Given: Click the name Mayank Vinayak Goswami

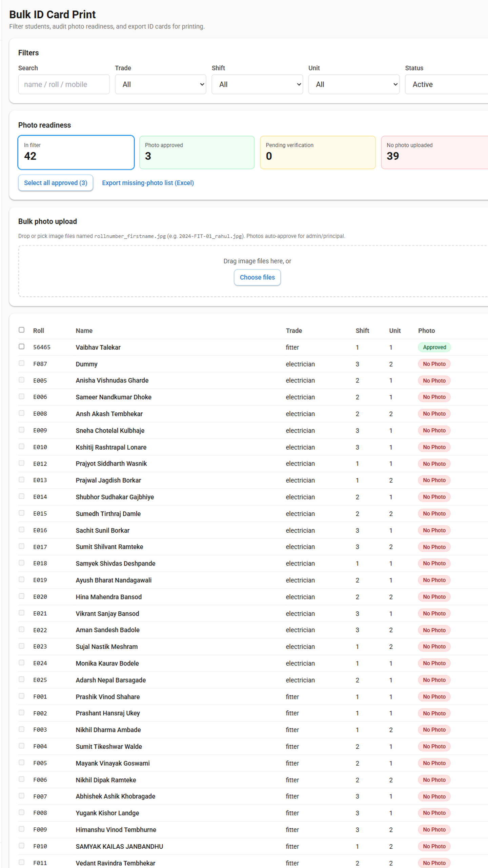Looking at the screenshot, I should tap(113, 763).
